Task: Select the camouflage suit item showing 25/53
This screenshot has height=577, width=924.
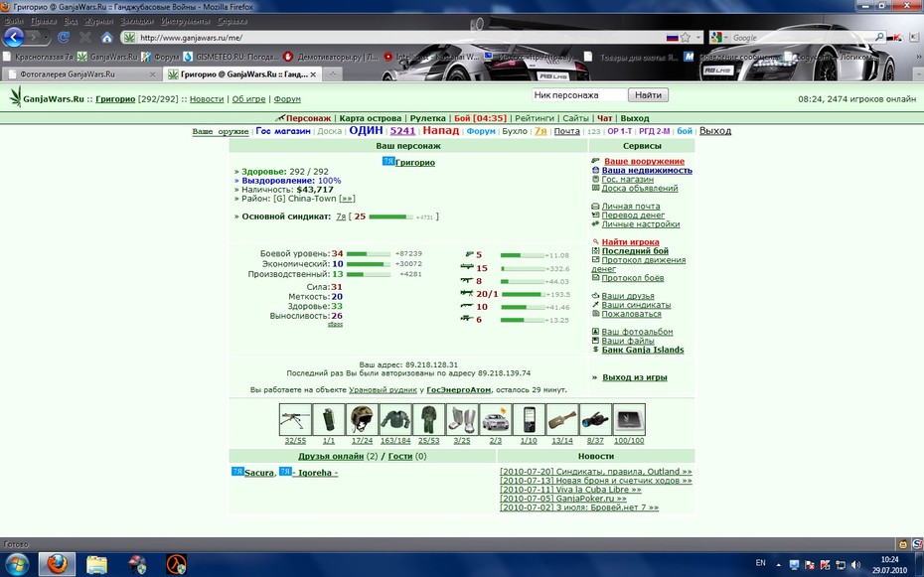Action: coord(428,420)
